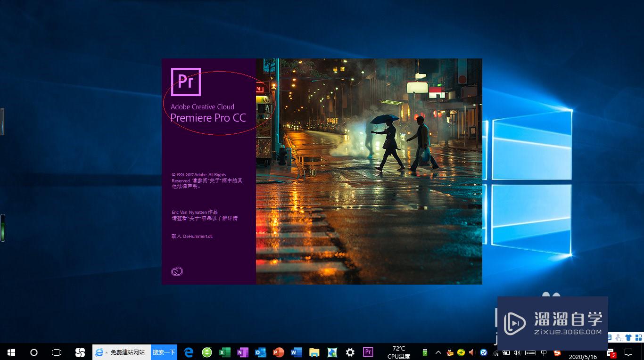Open touch keyboard tray icon

click(x=530, y=352)
